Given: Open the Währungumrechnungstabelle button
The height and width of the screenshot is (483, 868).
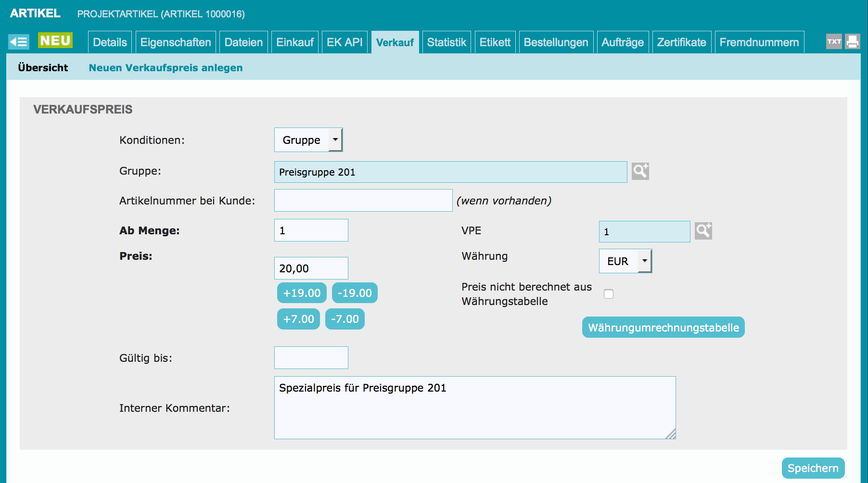Looking at the screenshot, I should pyautogui.click(x=663, y=328).
